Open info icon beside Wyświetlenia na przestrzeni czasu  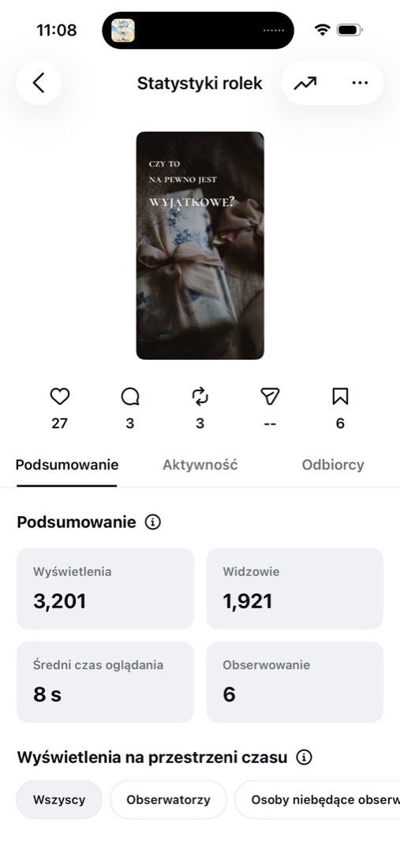[304, 758]
